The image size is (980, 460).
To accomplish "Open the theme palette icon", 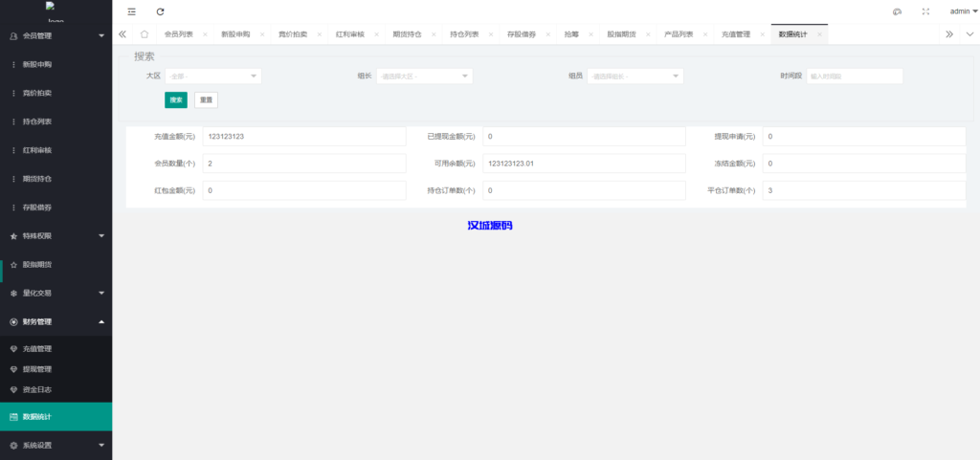I will pyautogui.click(x=897, y=11).
